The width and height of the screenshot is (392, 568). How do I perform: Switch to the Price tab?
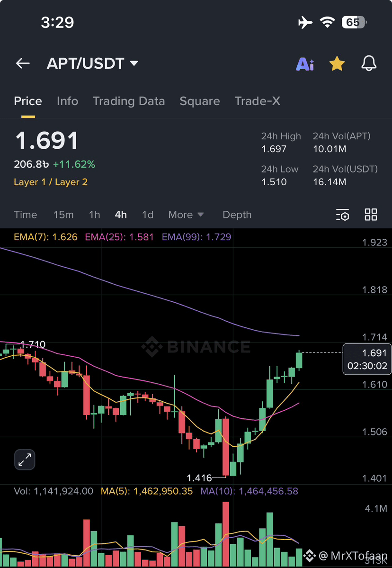pos(28,101)
